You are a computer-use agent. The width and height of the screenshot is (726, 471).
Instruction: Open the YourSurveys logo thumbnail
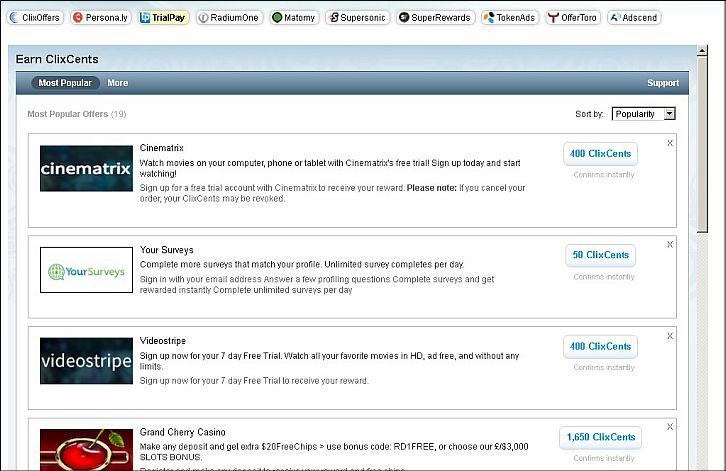click(86, 270)
